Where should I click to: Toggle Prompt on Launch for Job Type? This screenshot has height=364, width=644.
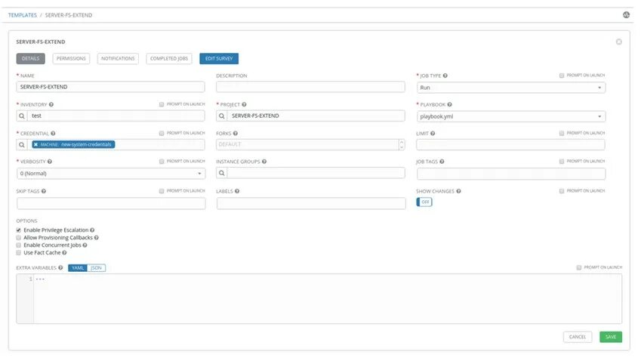coord(562,76)
